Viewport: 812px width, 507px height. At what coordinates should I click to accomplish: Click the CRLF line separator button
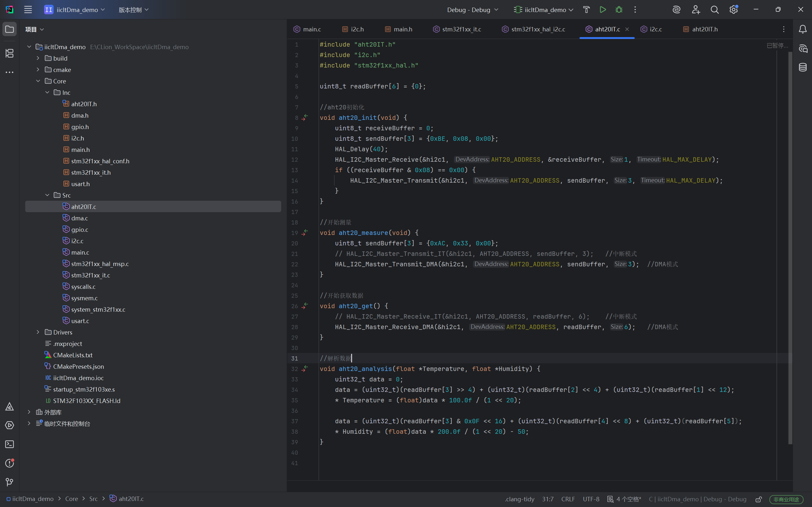[568, 499]
